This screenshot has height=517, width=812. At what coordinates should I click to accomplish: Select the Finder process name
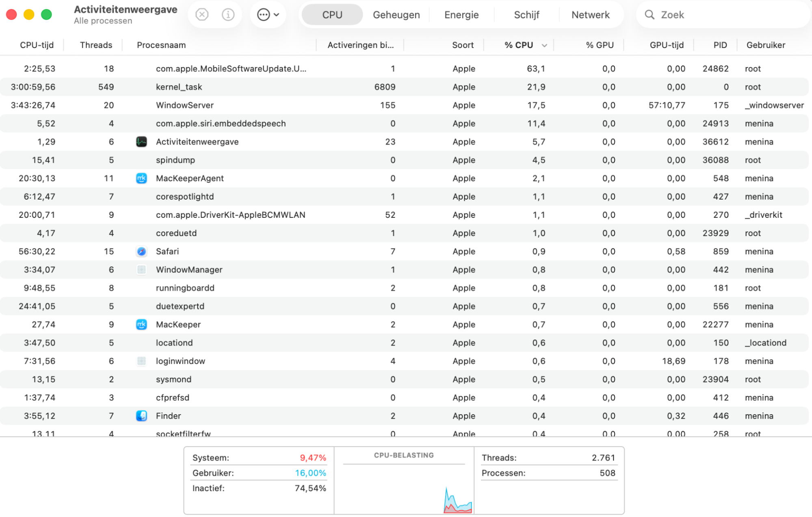click(169, 416)
